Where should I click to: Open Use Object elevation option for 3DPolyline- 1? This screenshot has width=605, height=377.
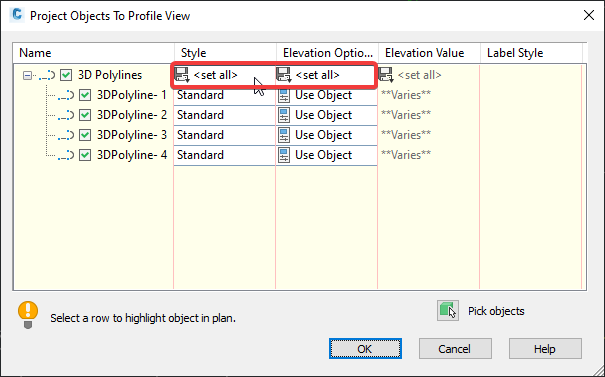(326, 95)
